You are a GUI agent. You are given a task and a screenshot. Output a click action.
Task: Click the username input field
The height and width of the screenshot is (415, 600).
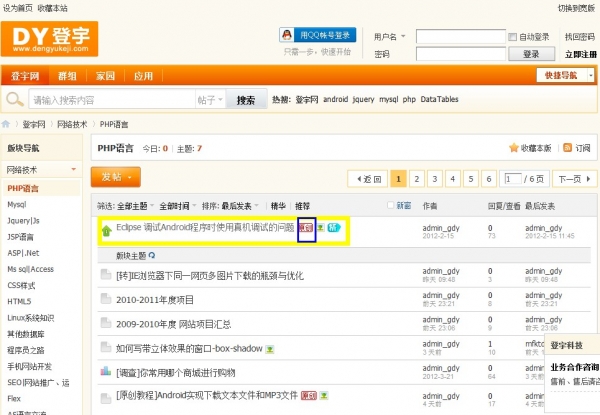460,37
